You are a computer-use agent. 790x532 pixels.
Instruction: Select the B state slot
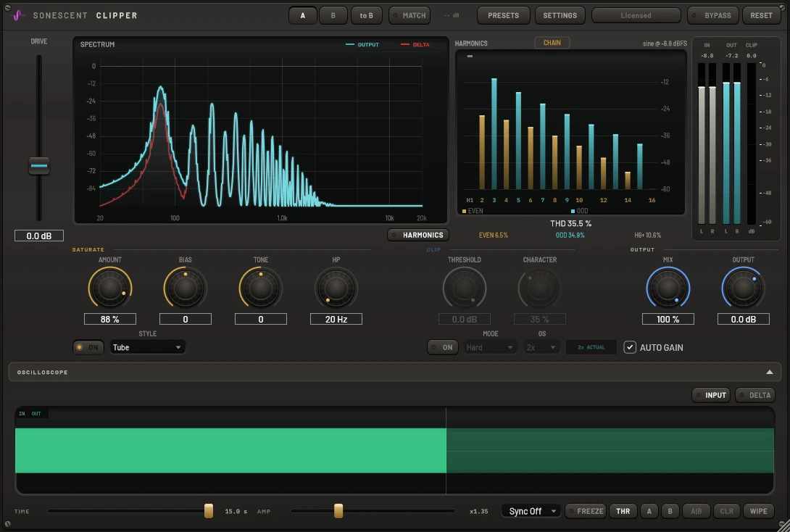point(333,15)
